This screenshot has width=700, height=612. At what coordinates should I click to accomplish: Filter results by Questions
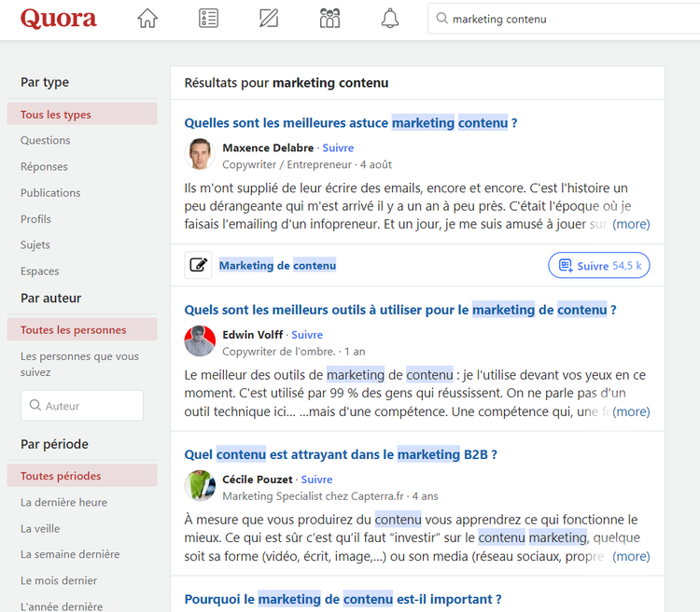click(46, 140)
